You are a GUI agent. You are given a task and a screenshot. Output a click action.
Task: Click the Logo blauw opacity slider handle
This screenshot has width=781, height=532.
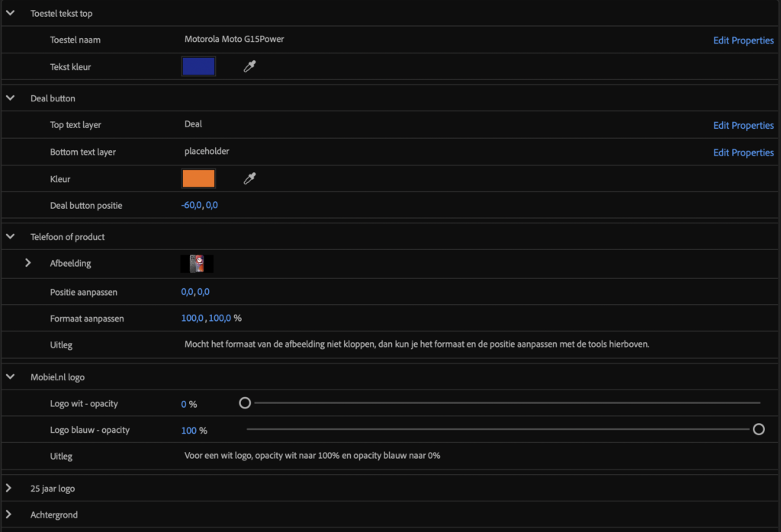tap(758, 430)
